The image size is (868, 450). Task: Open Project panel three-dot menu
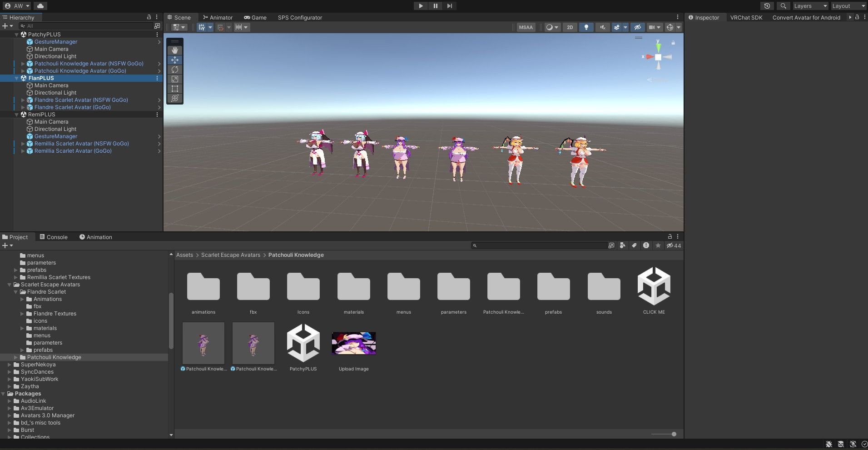click(678, 237)
